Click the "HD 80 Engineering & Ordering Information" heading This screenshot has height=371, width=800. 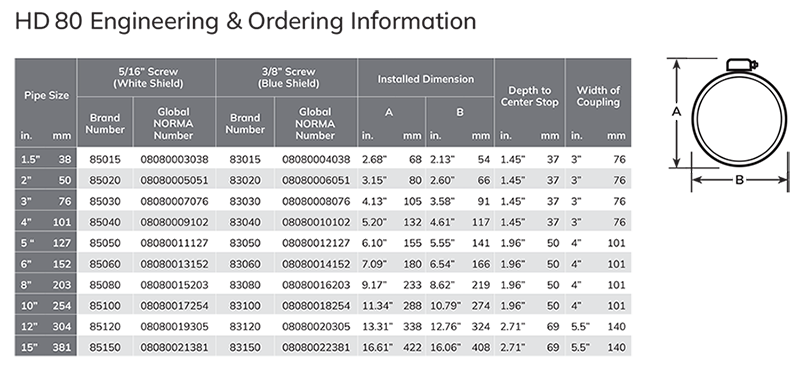(x=245, y=21)
